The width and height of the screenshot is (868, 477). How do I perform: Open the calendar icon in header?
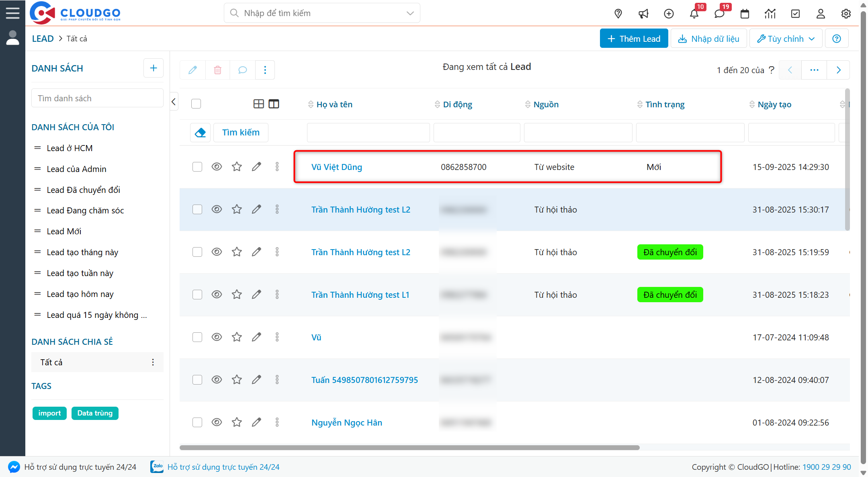(x=745, y=14)
